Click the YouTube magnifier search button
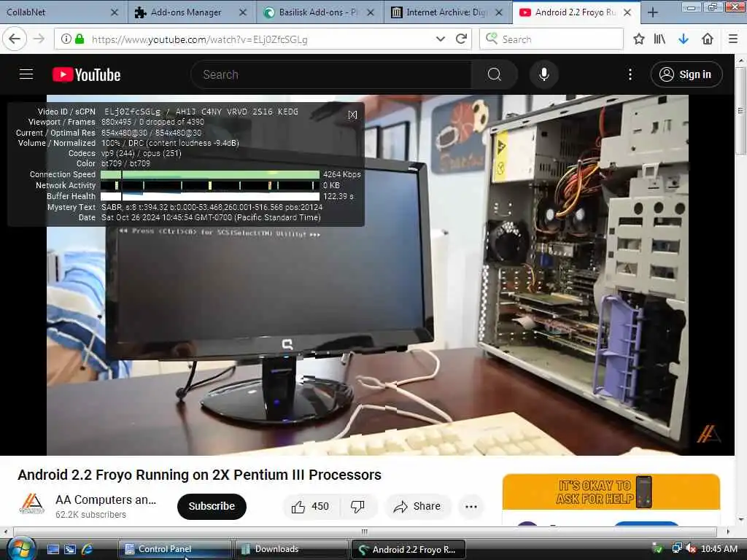Viewport: 747px width, 560px height. click(494, 74)
